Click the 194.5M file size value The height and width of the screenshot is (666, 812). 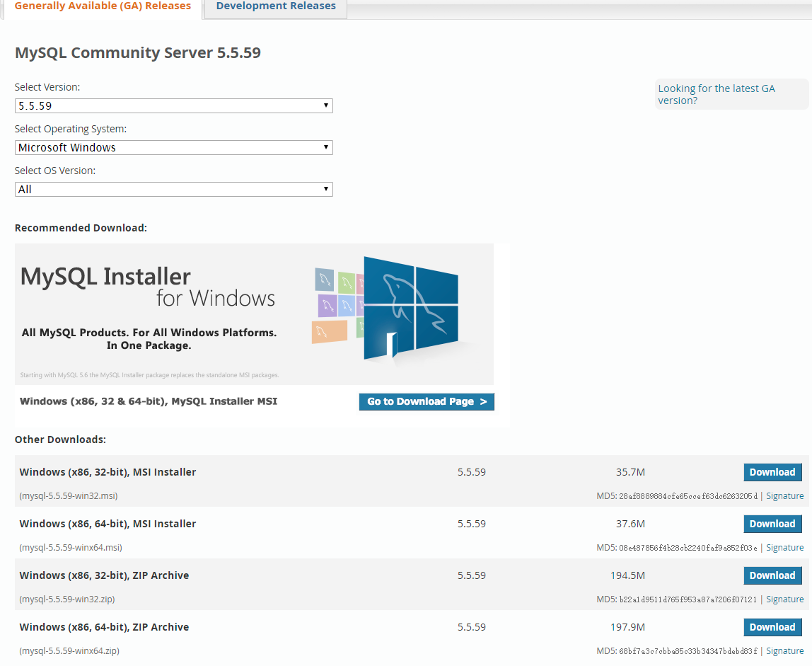(x=627, y=575)
